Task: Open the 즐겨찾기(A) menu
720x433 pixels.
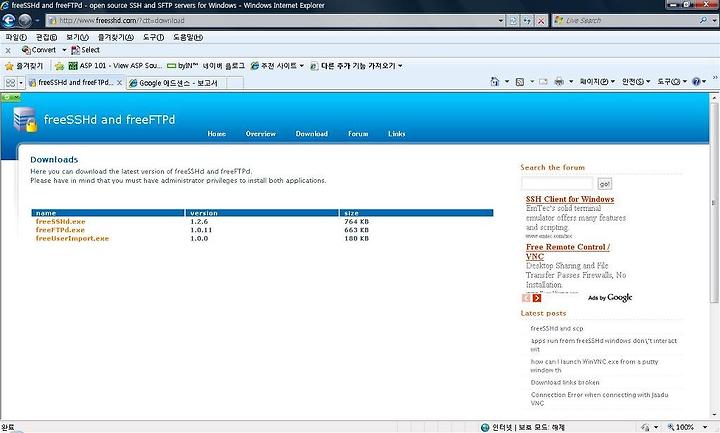Action: (x=115, y=37)
